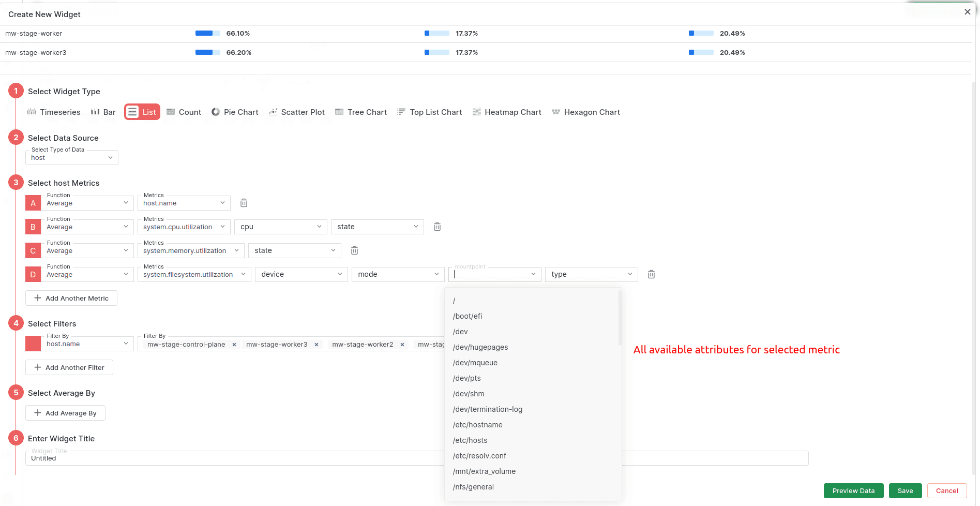Open the Filter By host.name dropdown
The height and width of the screenshot is (506, 980).
(87, 344)
